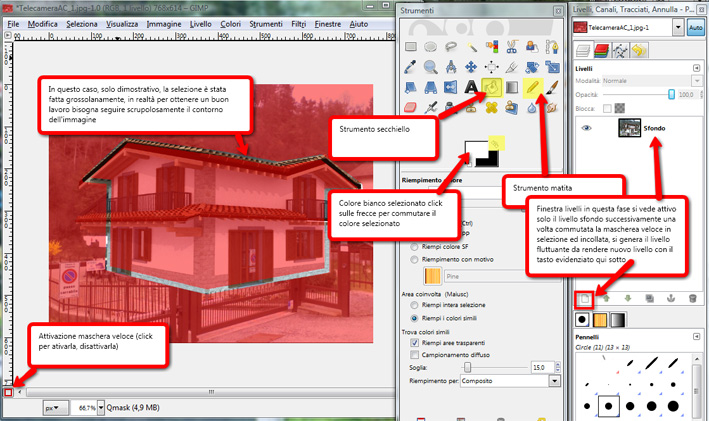Adjust the layer Opacità slider
The height and width of the screenshot is (421, 709).
[x=638, y=94]
